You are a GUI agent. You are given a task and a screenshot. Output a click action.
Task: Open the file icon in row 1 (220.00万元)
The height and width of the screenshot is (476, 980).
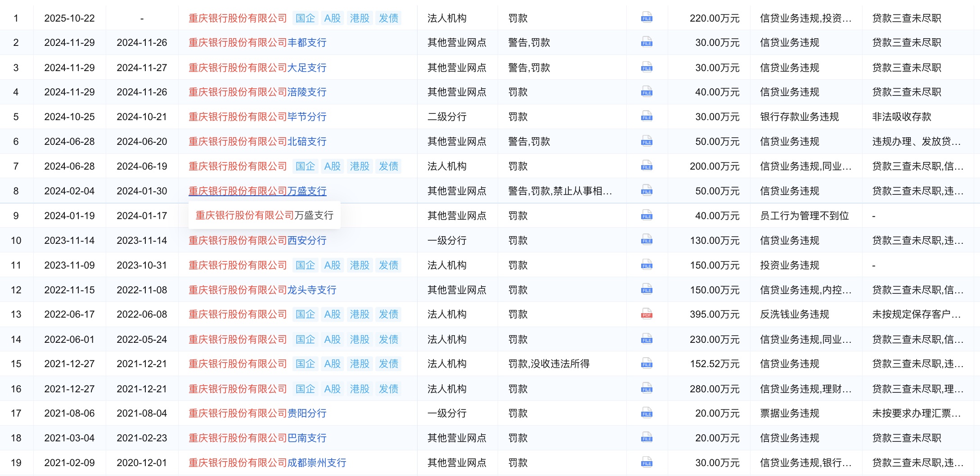[x=647, y=18]
